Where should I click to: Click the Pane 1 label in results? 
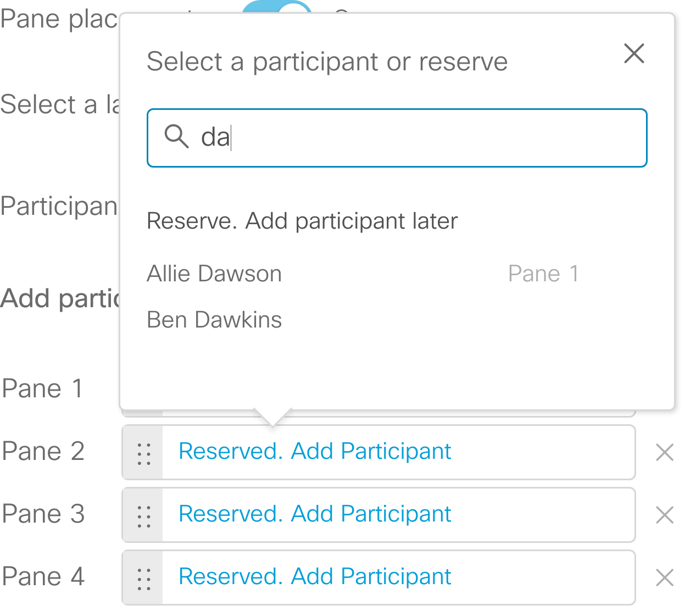[x=543, y=273]
